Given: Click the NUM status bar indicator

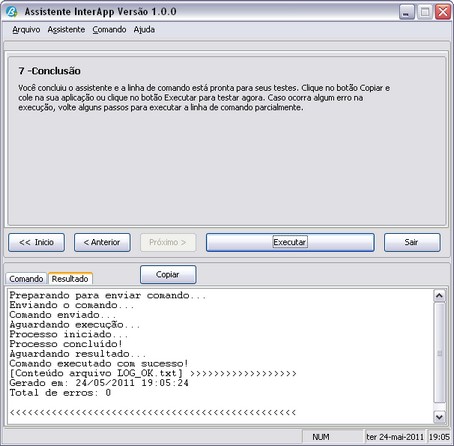Looking at the screenshot, I should 321,437.
